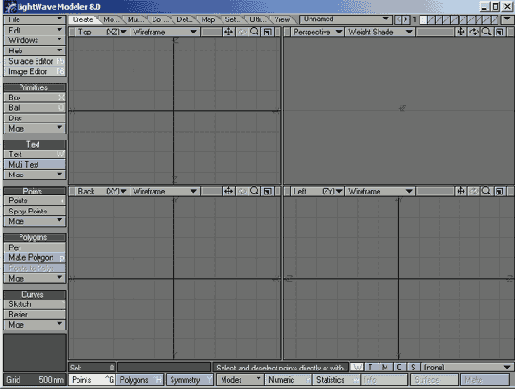The image size is (515, 389).
Task: Click the pan icon in Back viewport
Action: pos(228,191)
